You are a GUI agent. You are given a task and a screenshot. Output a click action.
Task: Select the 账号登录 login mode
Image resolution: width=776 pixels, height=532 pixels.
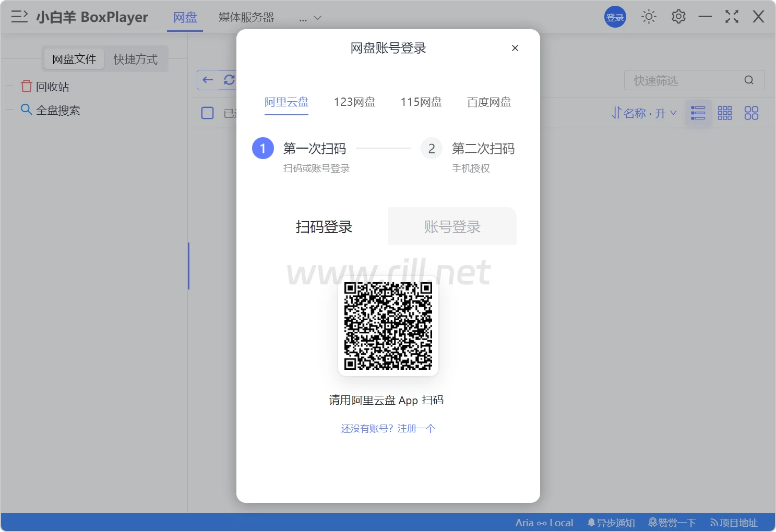452,226
